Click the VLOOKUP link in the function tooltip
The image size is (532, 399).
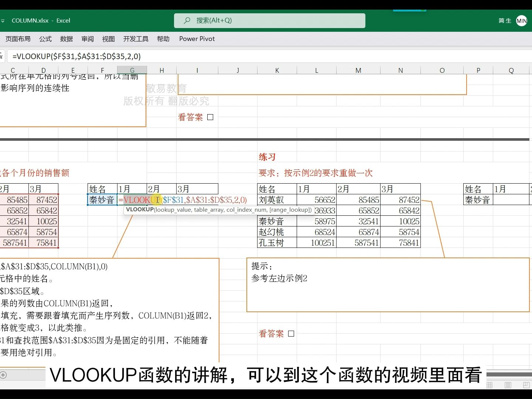pos(140,209)
